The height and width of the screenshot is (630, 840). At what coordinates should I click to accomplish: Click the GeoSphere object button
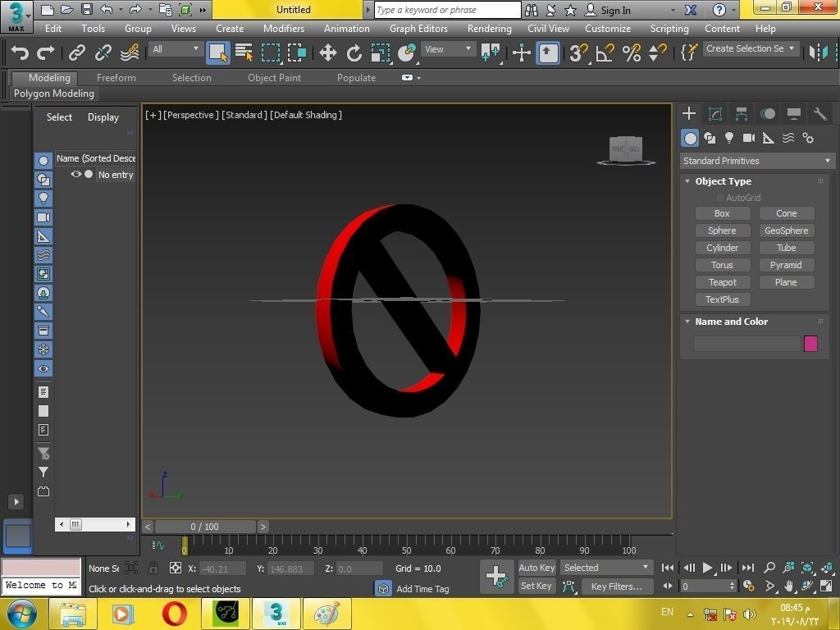(787, 231)
